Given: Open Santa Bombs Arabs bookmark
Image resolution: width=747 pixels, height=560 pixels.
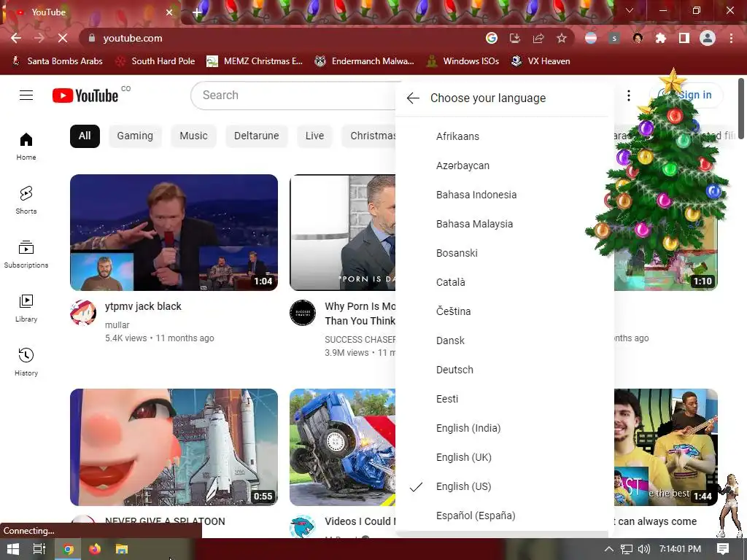Looking at the screenshot, I should click(57, 61).
